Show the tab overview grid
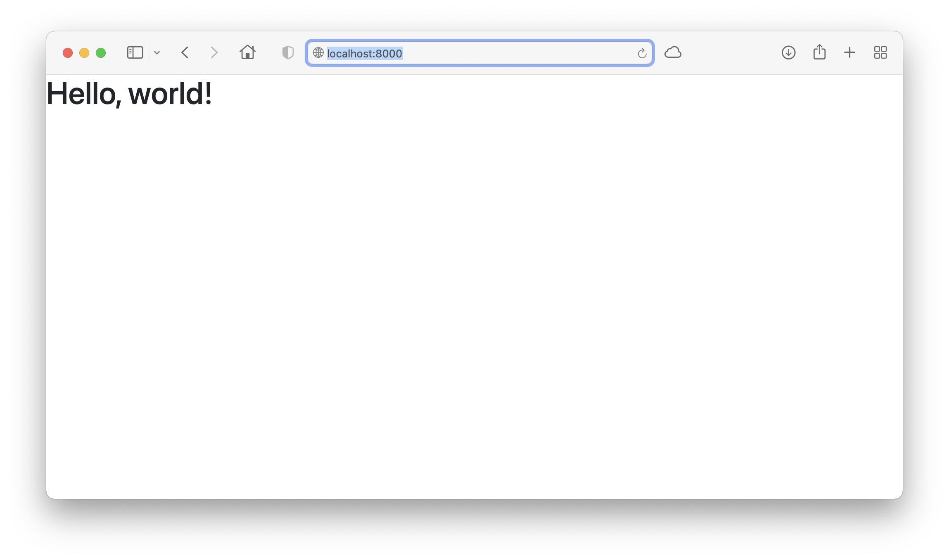The height and width of the screenshot is (560, 949). pos(880,52)
